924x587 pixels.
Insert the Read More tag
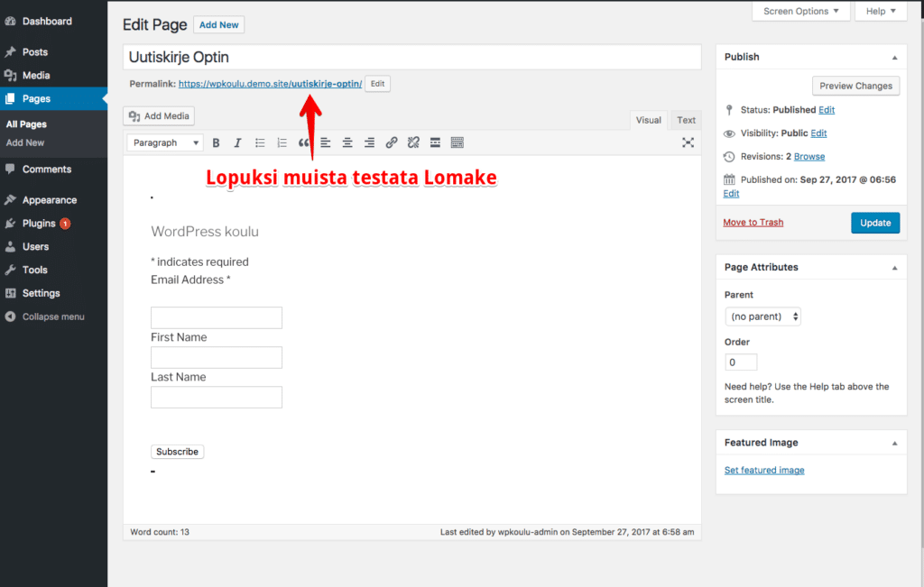435,142
